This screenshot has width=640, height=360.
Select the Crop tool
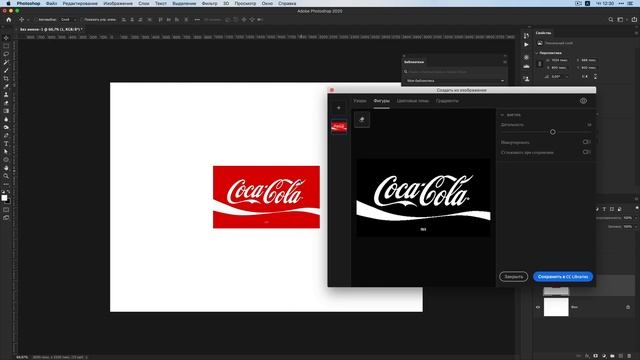pos(6,78)
